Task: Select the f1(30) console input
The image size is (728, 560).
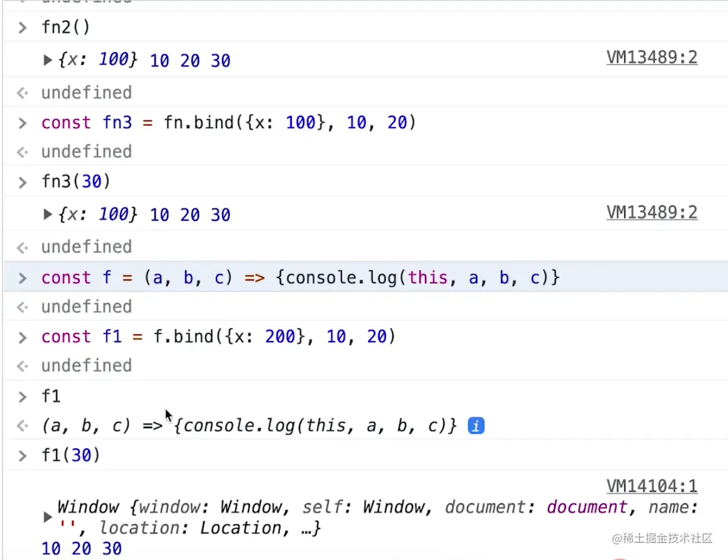Action: pyautogui.click(x=70, y=455)
